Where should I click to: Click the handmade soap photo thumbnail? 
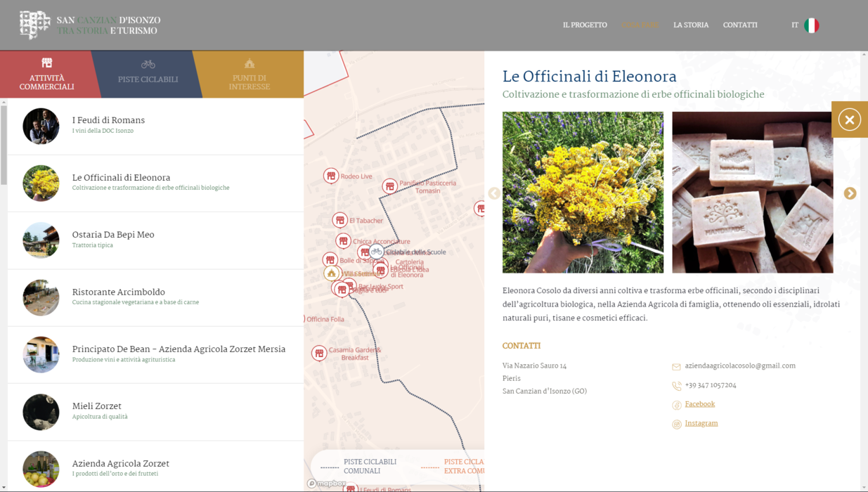point(752,193)
